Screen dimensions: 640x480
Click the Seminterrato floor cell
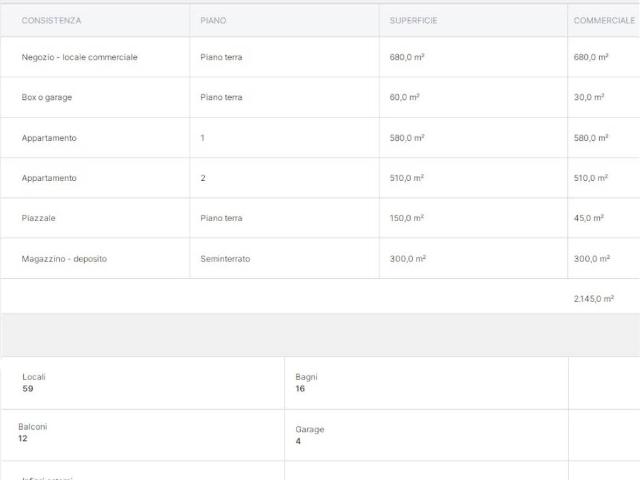tap(225, 258)
